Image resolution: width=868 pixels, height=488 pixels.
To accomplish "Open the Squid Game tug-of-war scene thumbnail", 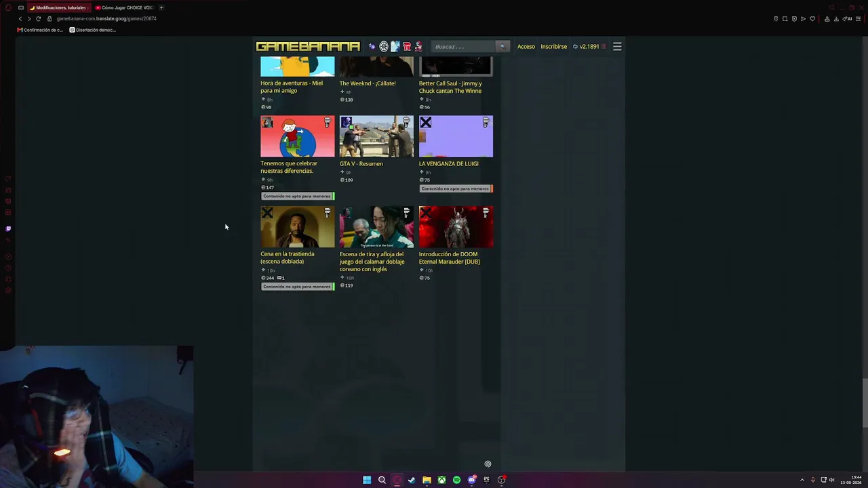I will [x=376, y=227].
